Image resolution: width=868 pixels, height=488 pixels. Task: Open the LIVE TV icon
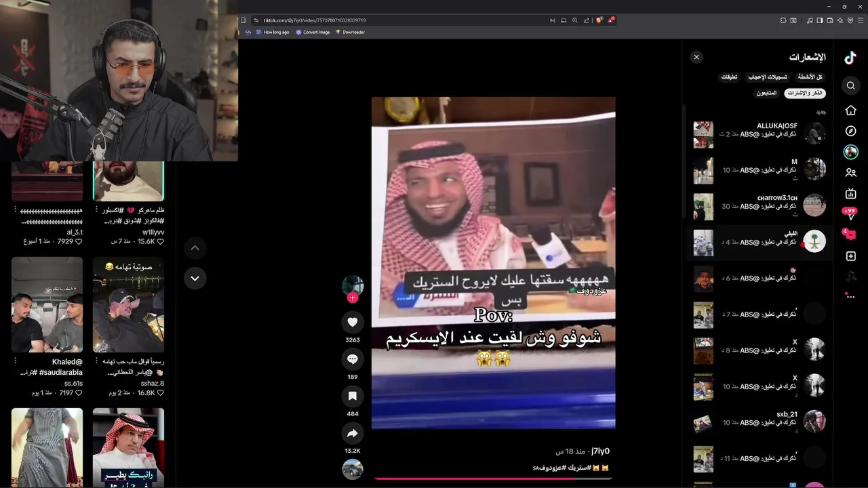point(851,194)
